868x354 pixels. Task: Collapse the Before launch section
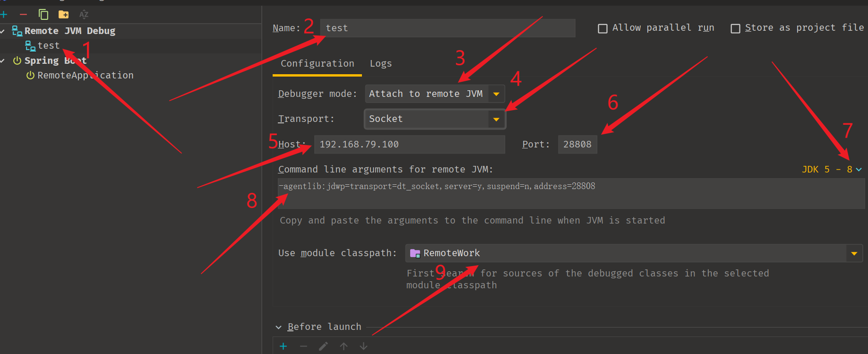pos(279,327)
